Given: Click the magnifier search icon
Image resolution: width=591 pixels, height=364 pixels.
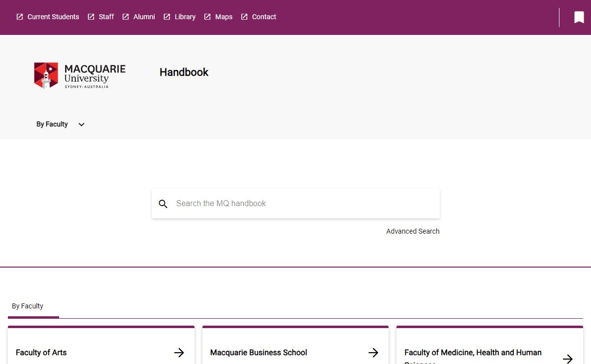Looking at the screenshot, I should [x=163, y=204].
